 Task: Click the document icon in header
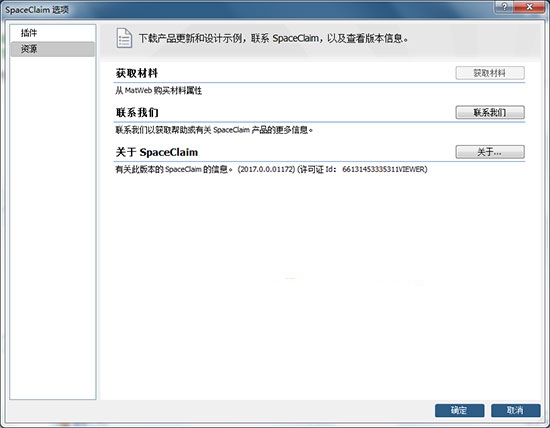click(124, 38)
